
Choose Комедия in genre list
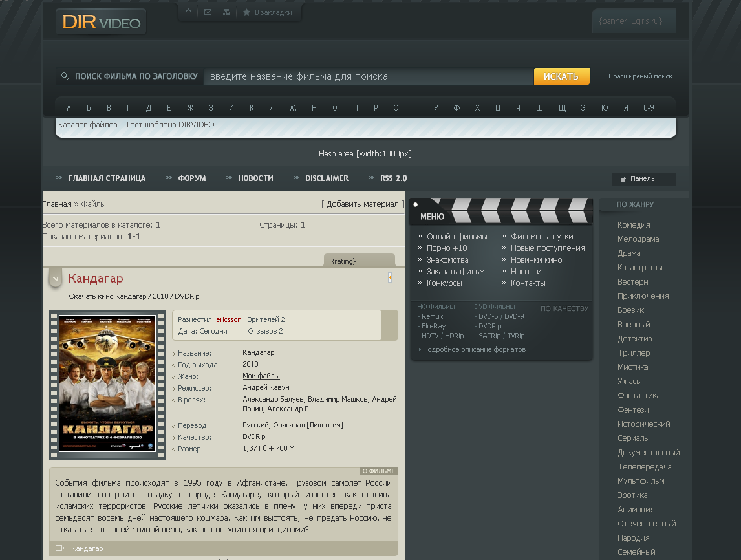click(x=634, y=225)
